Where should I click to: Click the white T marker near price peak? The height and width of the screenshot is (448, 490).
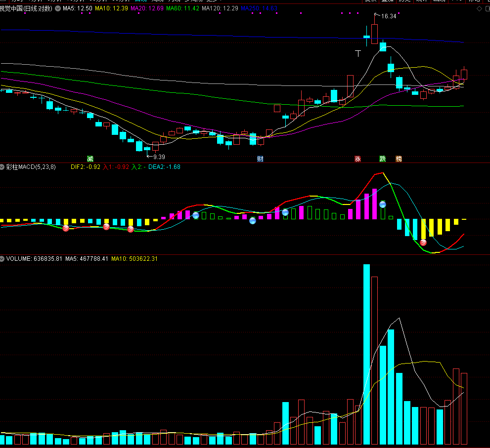point(358,53)
